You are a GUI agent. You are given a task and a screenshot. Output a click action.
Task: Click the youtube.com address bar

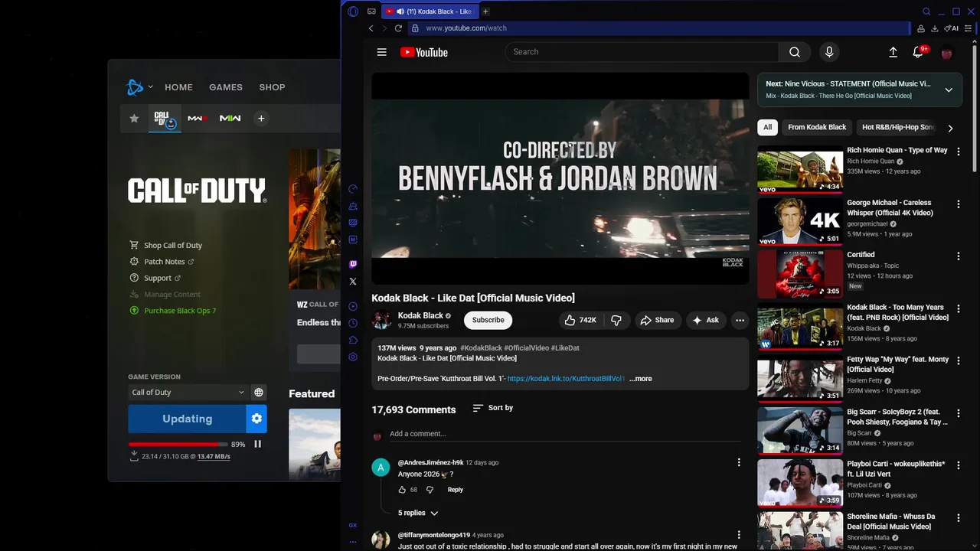coord(658,28)
